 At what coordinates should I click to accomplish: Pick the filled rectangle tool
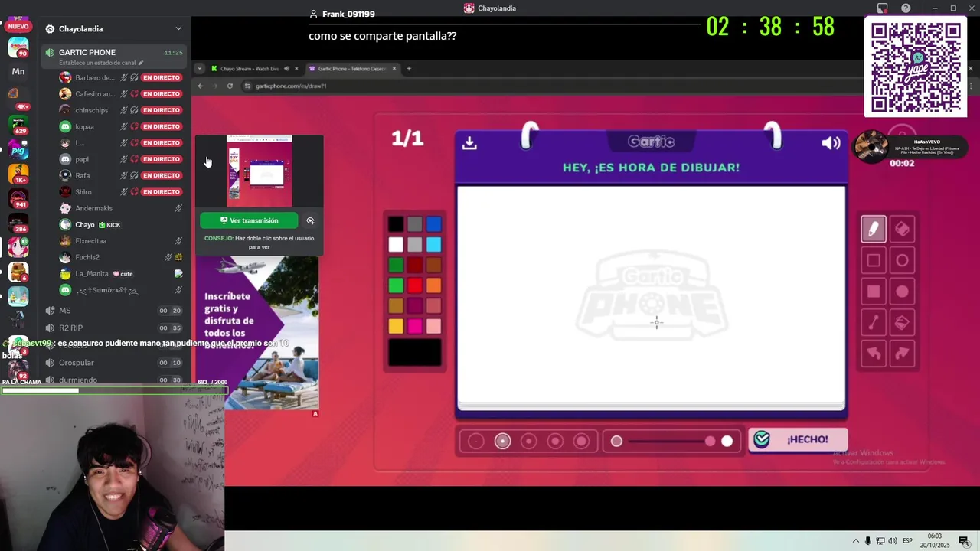[874, 292]
